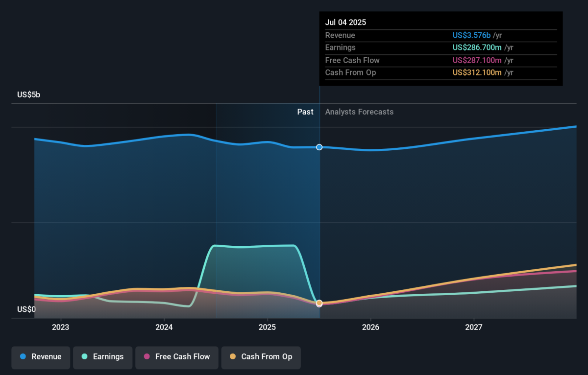The width and height of the screenshot is (588, 375).
Task: Select the revenue data point marker on blue line
Action: pos(319,147)
